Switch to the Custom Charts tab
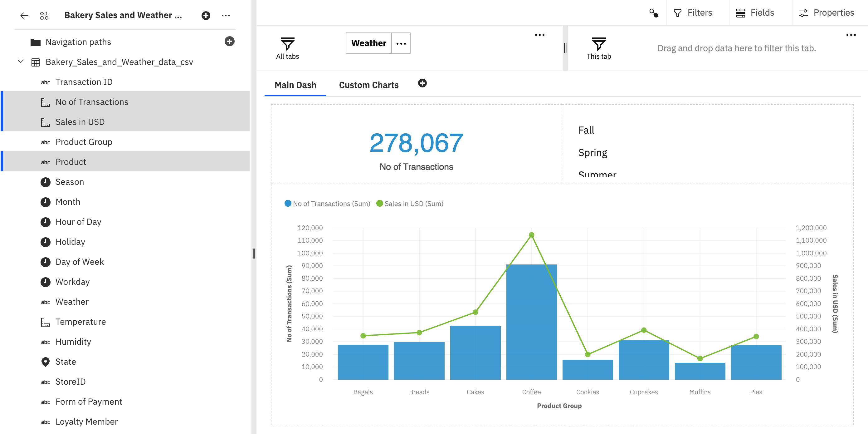 point(369,84)
